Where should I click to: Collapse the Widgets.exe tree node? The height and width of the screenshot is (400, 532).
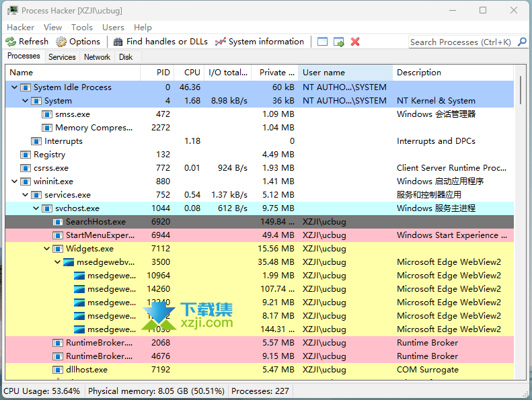(x=47, y=249)
